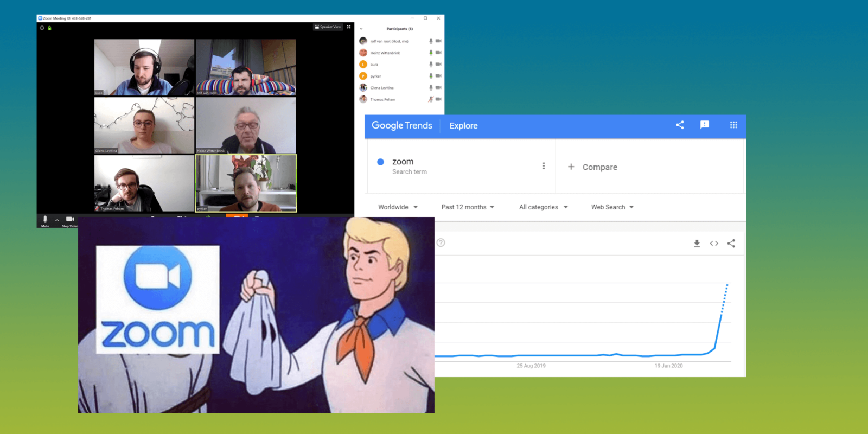Image resolution: width=868 pixels, height=434 pixels.
Task: Click 'Participants (6)' panel title
Action: [x=399, y=29]
